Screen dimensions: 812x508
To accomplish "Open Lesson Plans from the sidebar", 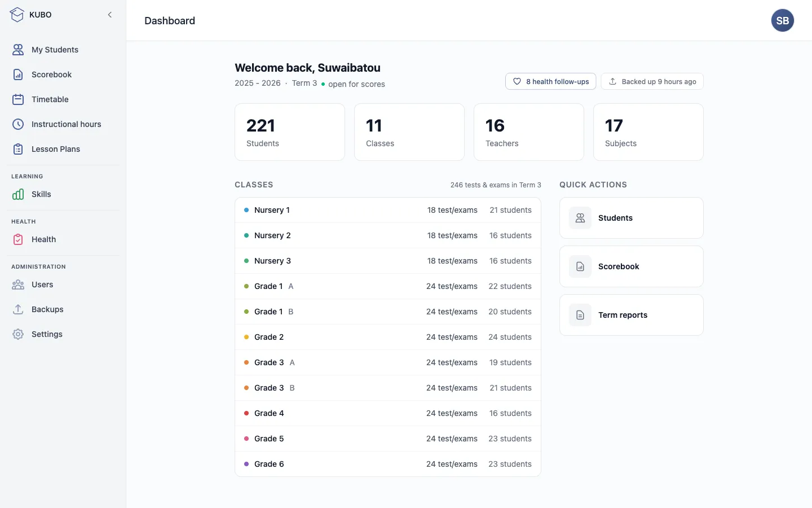I will tap(63, 149).
